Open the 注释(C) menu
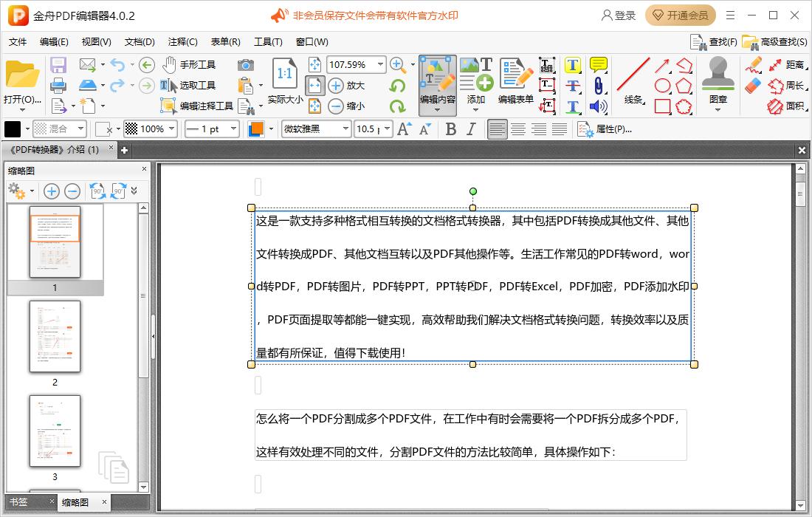812x517 pixels. point(181,42)
